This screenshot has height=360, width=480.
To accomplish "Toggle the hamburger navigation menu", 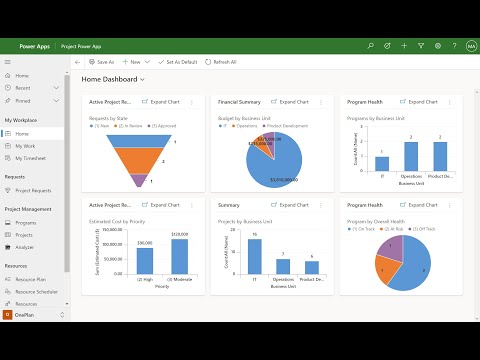I will click(x=8, y=62).
